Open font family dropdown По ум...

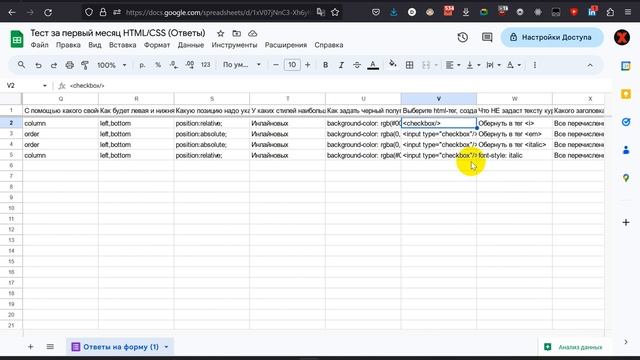241,65
